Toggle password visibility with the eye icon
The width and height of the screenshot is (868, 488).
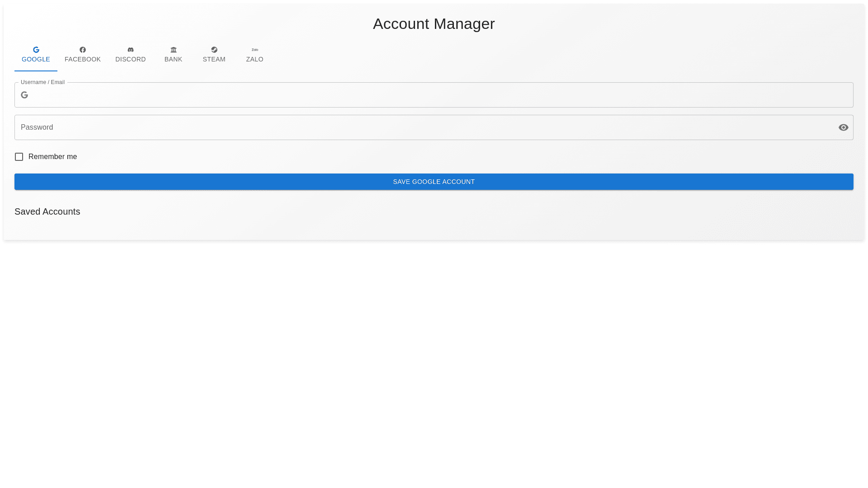[x=843, y=127]
